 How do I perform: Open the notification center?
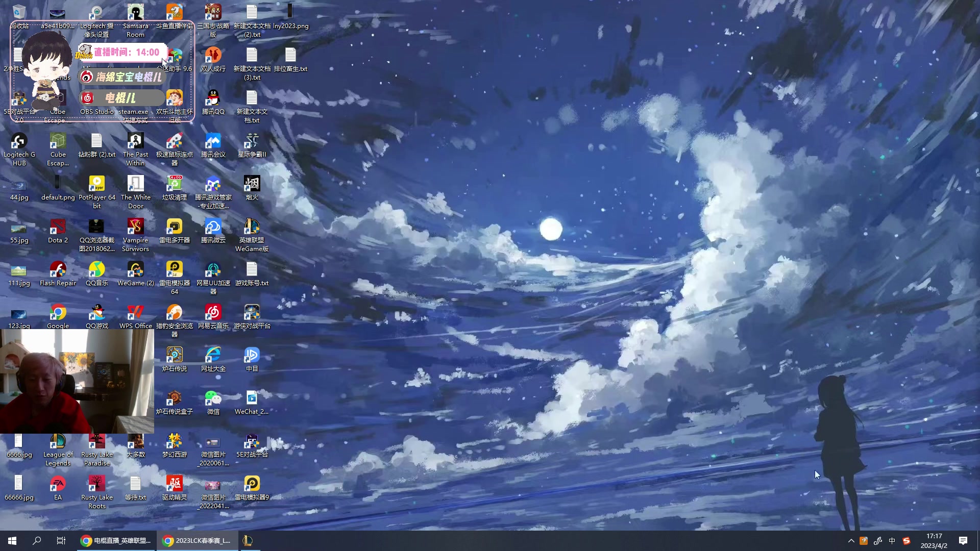pos(963,541)
